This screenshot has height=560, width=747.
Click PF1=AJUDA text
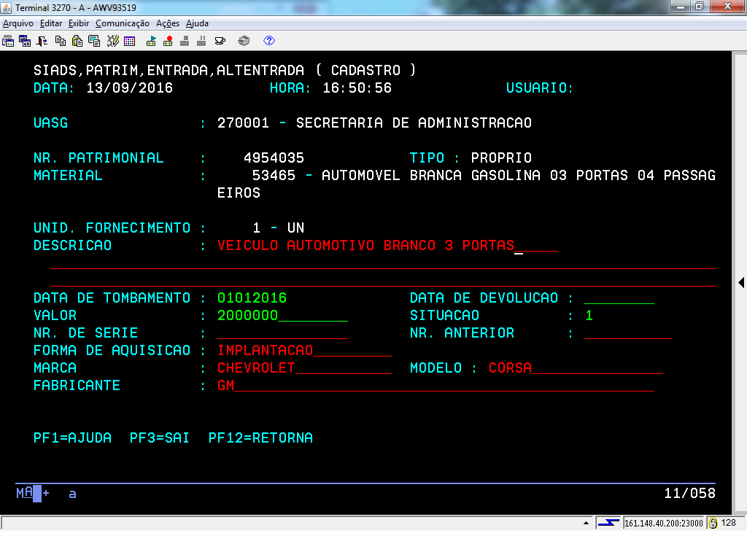click(72, 438)
